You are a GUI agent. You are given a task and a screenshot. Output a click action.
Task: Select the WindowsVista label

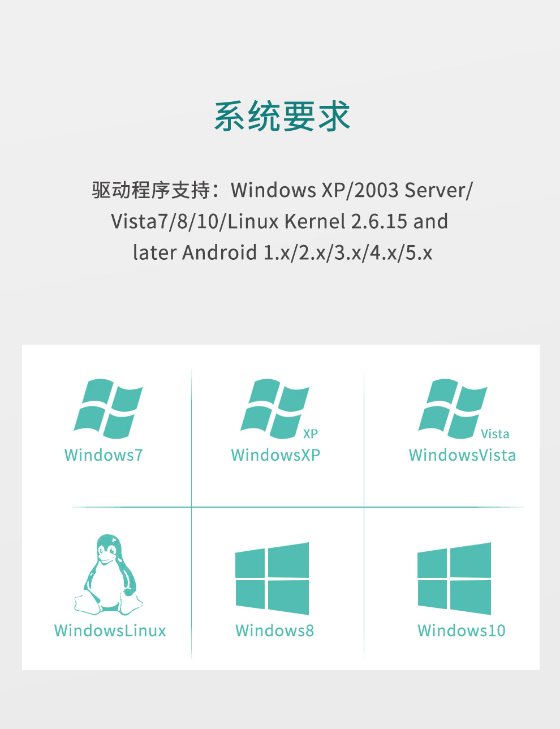tap(462, 455)
